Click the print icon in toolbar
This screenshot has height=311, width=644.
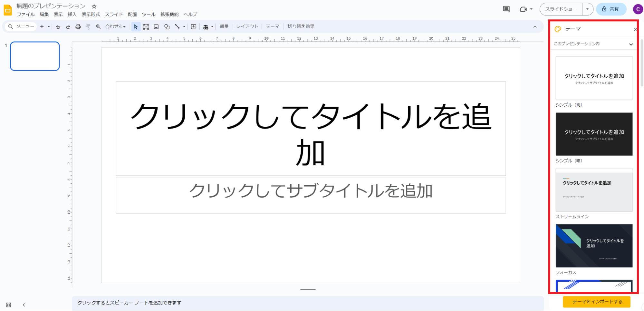point(78,27)
